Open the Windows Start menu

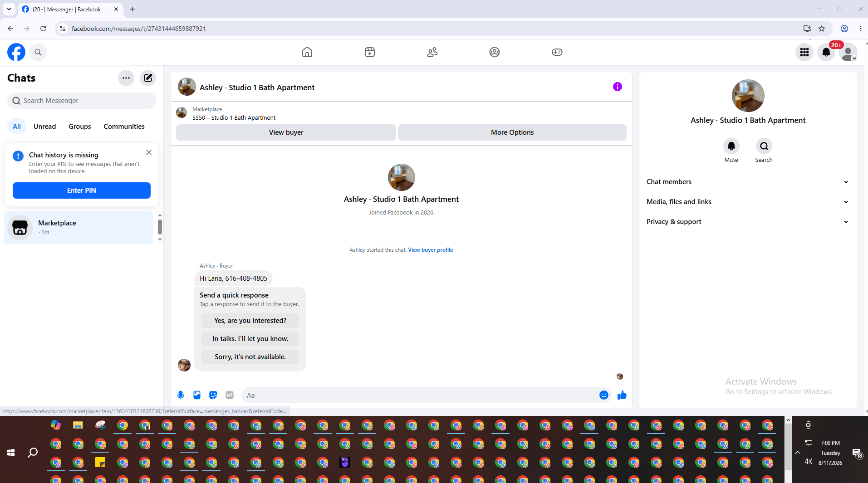(x=11, y=452)
